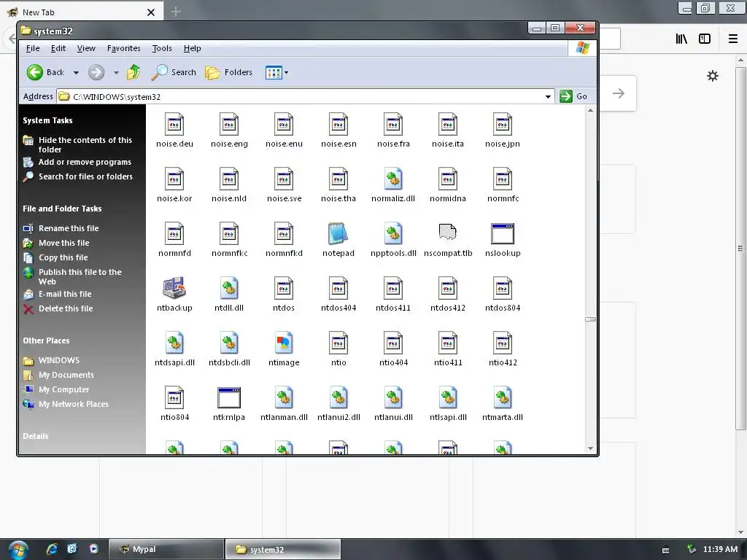Open the File menu
The width and height of the screenshot is (747, 560).
[x=33, y=48]
